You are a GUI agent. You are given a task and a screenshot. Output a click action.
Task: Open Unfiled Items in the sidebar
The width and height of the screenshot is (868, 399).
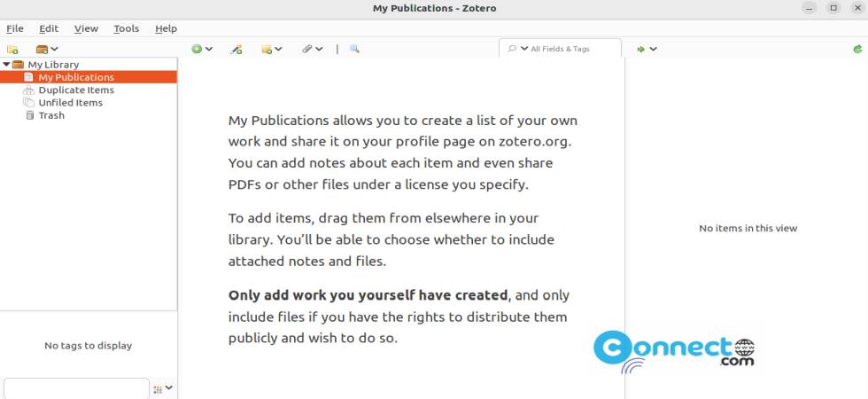pos(70,103)
